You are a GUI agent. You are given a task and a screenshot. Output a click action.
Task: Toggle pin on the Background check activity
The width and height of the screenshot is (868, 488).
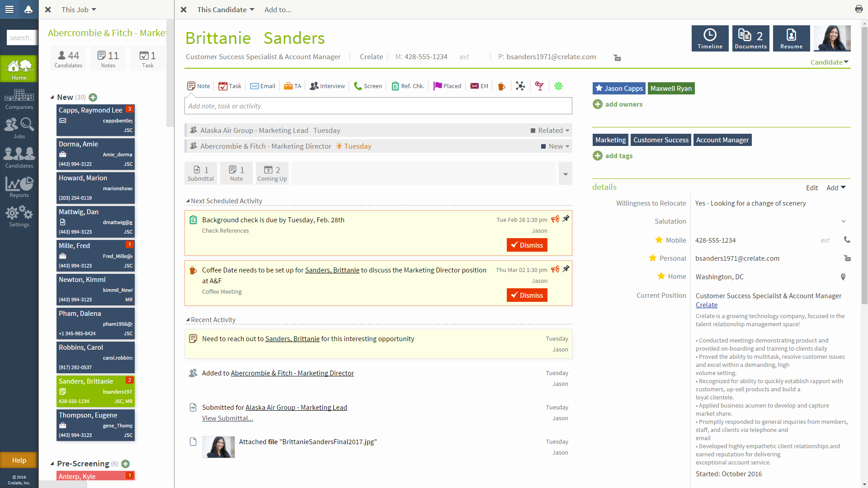tap(566, 219)
